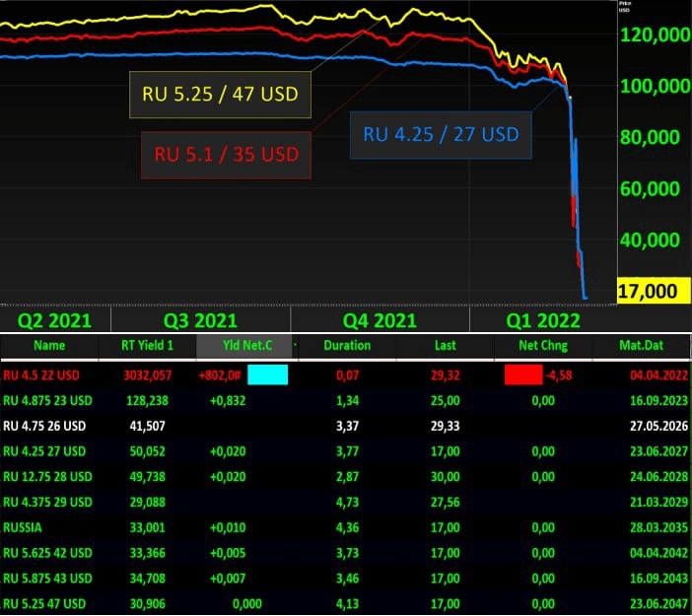Select the RU 5.625 42 USD row name
Screen dimensions: 692x616
point(47,553)
